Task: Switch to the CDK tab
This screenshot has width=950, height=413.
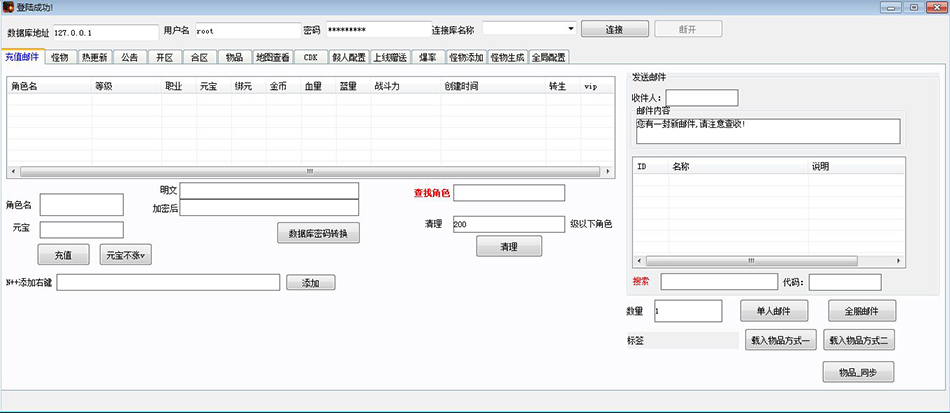Action: click(x=311, y=58)
